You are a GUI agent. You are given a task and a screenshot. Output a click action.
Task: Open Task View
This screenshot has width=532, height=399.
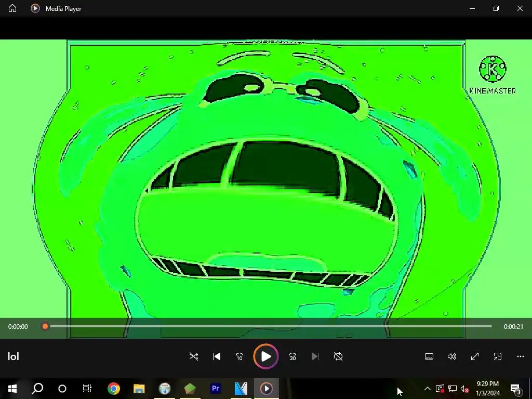point(87,389)
